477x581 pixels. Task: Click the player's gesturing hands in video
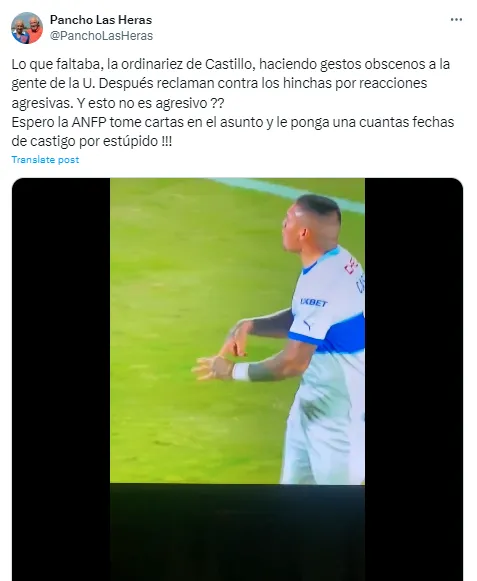(x=219, y=352)
